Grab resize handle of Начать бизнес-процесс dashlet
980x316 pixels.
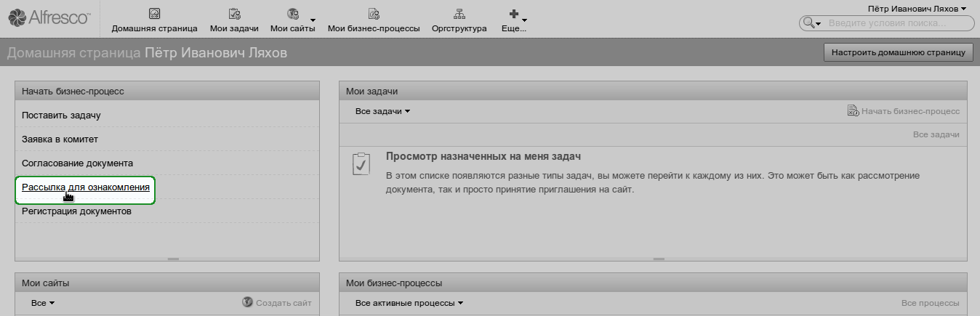pos(173,259)
